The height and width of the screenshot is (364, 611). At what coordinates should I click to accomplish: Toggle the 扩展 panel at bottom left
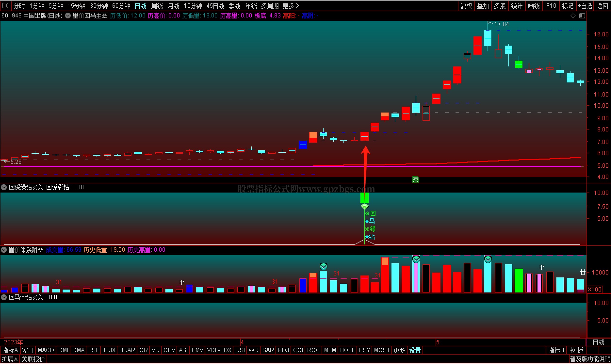point(9,359)
